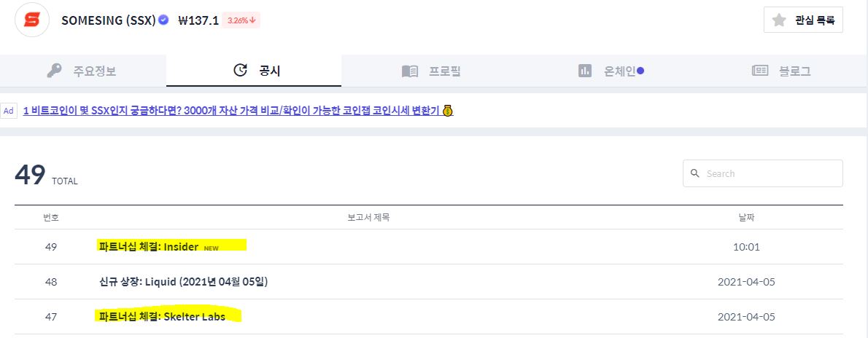Open the 블로그 tab
This screenshot has height=338, width=868.
pyautogui.click(x=780, y=71)
